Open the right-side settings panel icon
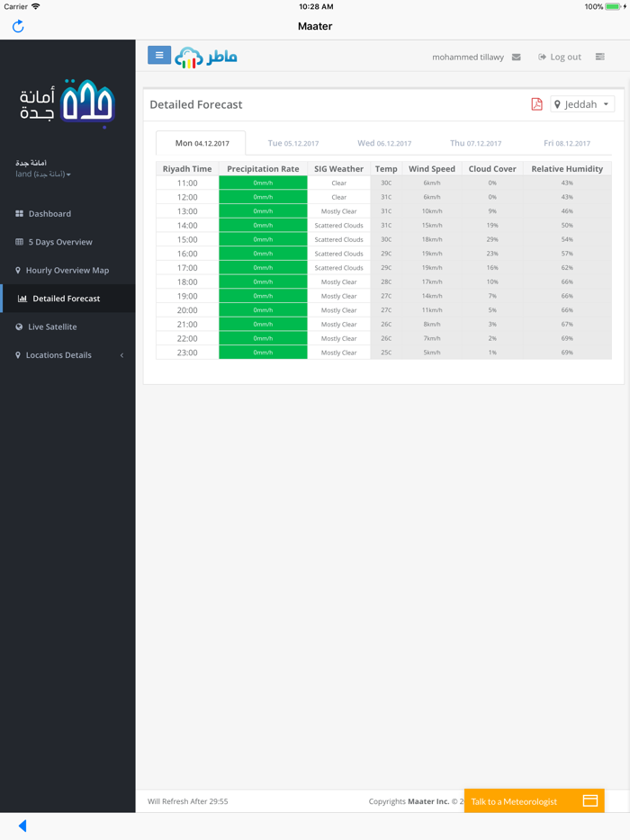The height and width of the screenshot is (840, 630). [600, 57]
